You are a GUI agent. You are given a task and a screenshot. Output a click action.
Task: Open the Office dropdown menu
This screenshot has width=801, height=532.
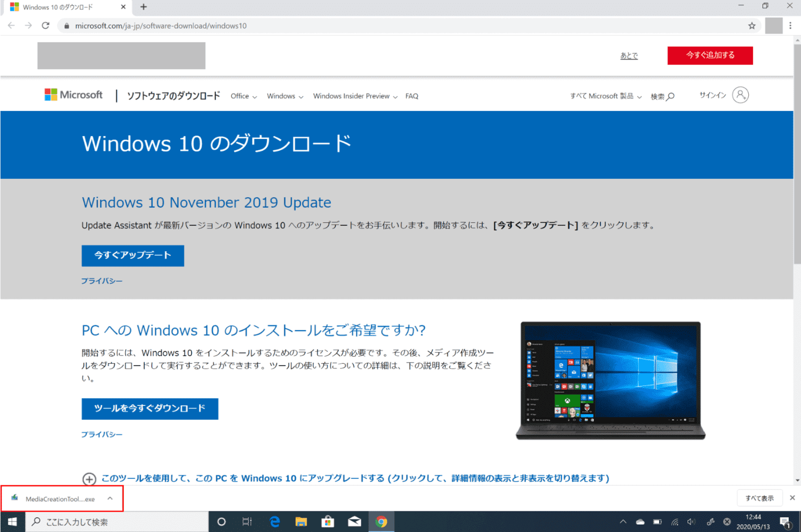(x=244, y=96)
